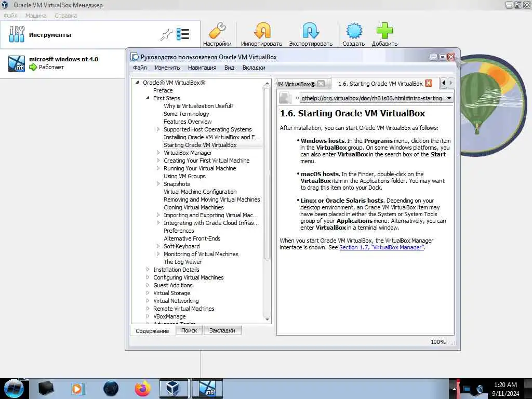The image size is (532, 399).
Task: Close the VM VirtualBox® tab
Action: (x=321, y=84)
